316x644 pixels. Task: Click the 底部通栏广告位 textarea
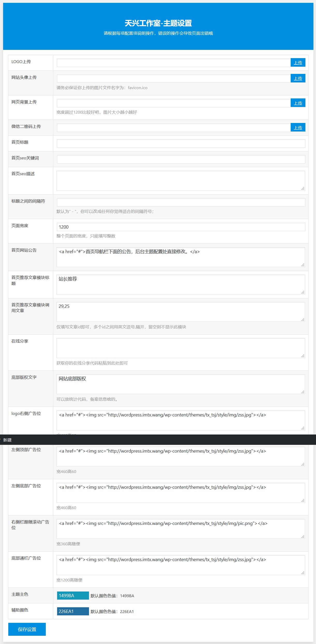181,565
